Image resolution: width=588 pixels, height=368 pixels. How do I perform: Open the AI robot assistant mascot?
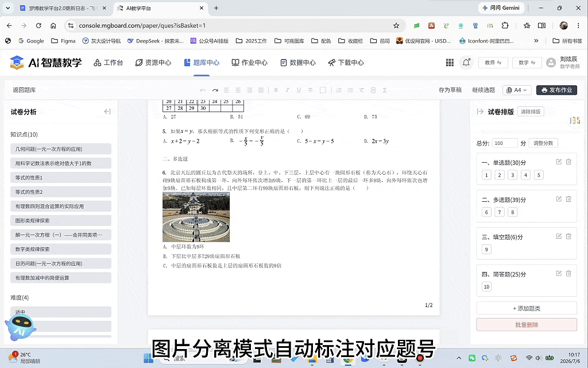click(x=21, y=327)
